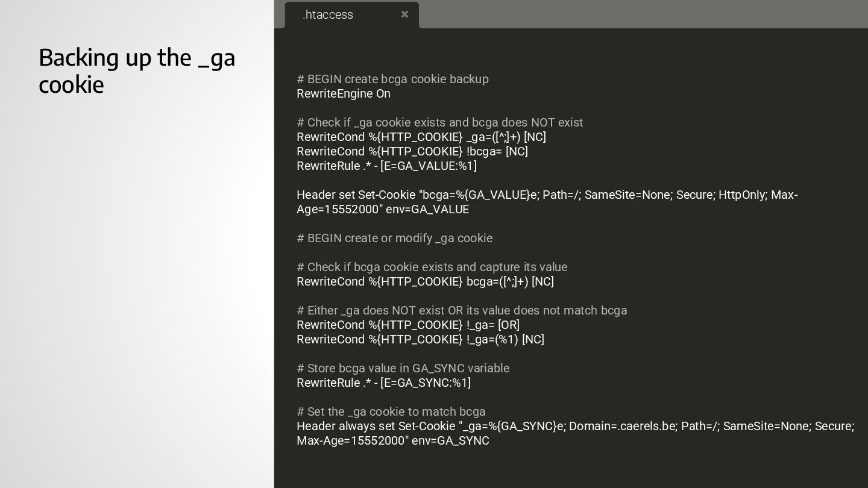Click the RewriteRule line setting E=GA_VALUE
Viewport: 868px width, 488px height.
point(386,166)
